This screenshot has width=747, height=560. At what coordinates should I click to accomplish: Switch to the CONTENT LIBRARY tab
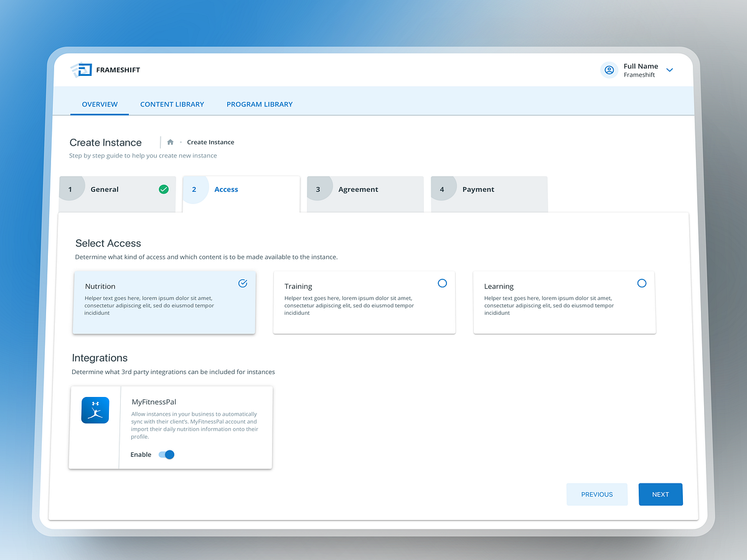172,104
